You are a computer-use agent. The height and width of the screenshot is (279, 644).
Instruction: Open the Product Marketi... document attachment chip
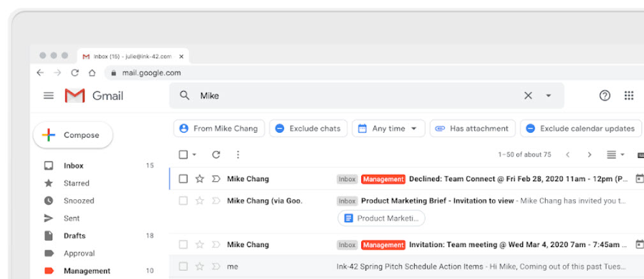pos(381,218)
